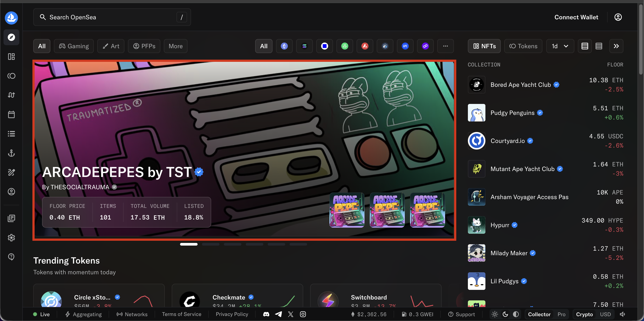This screenshot has height=321, width=644.
Task: Open the Help question mark in sidebar
Action: pos(11,257)
